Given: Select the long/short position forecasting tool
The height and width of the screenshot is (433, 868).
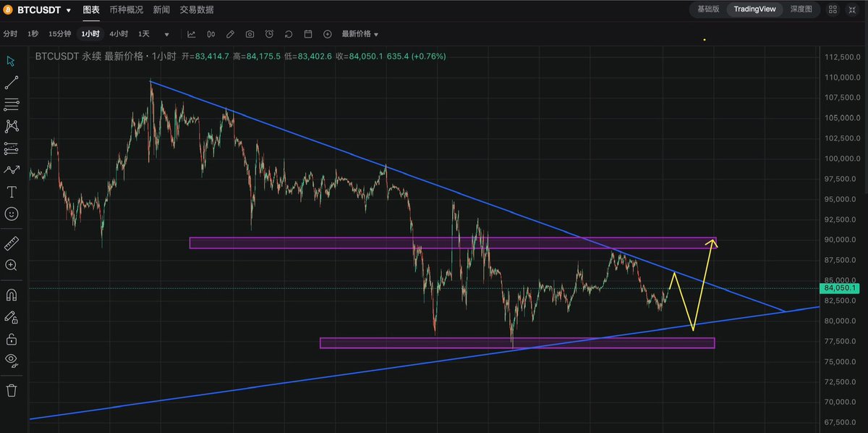Looking at the screenshot, I should tap(11, 148).
